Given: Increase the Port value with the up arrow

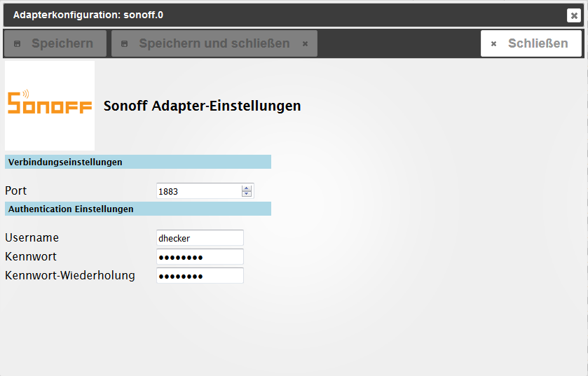Looking at the screenshot, I should tap(247, 188).
